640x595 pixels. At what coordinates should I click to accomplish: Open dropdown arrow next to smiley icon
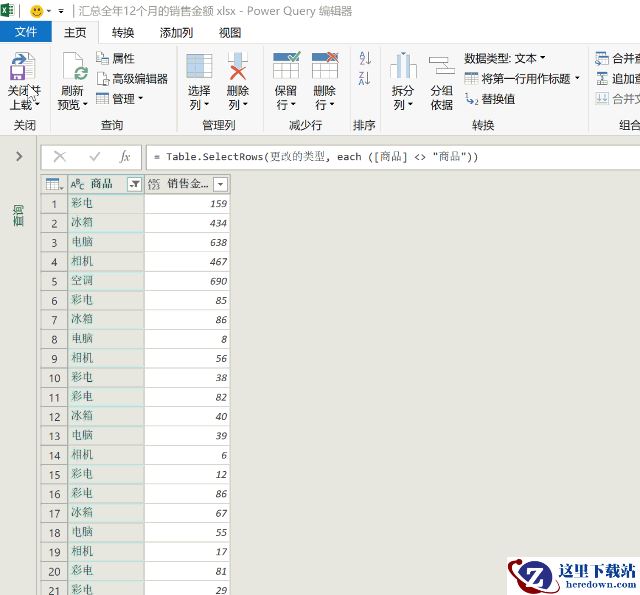(49, 11)
